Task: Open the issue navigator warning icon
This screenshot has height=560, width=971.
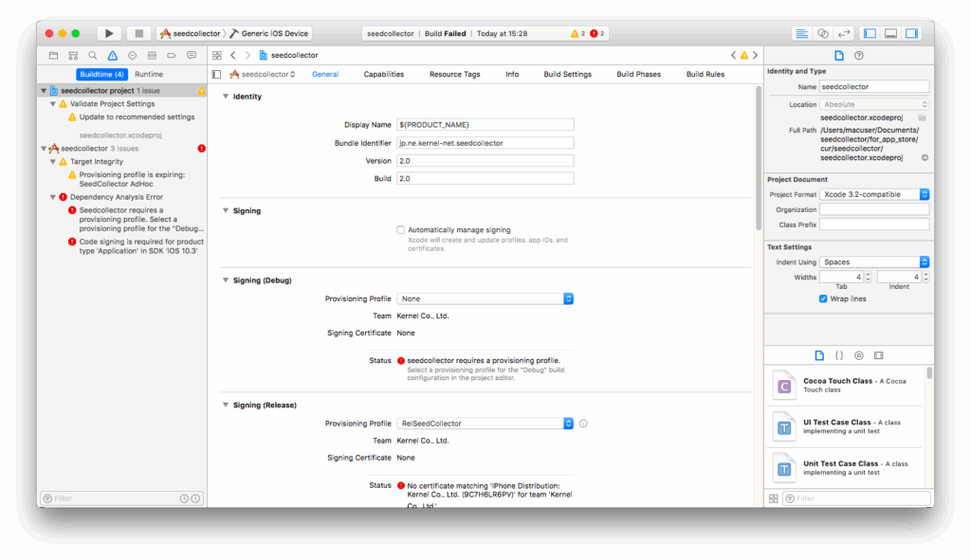Action: [112, 56]
